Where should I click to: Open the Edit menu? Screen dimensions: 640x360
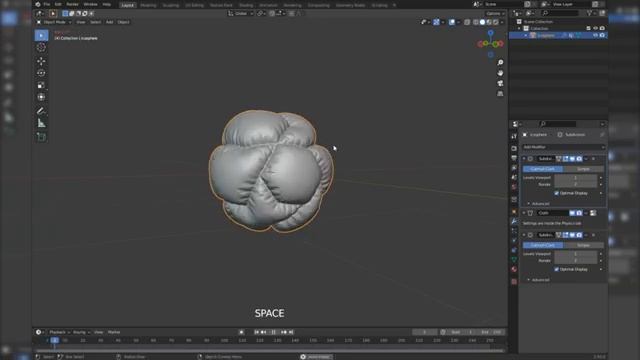point(58,4)
